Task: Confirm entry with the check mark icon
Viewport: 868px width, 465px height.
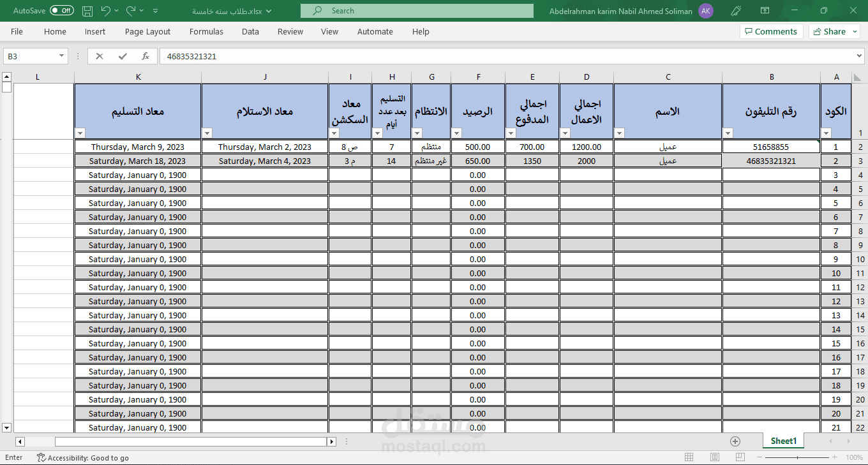Action: [123, 56]
